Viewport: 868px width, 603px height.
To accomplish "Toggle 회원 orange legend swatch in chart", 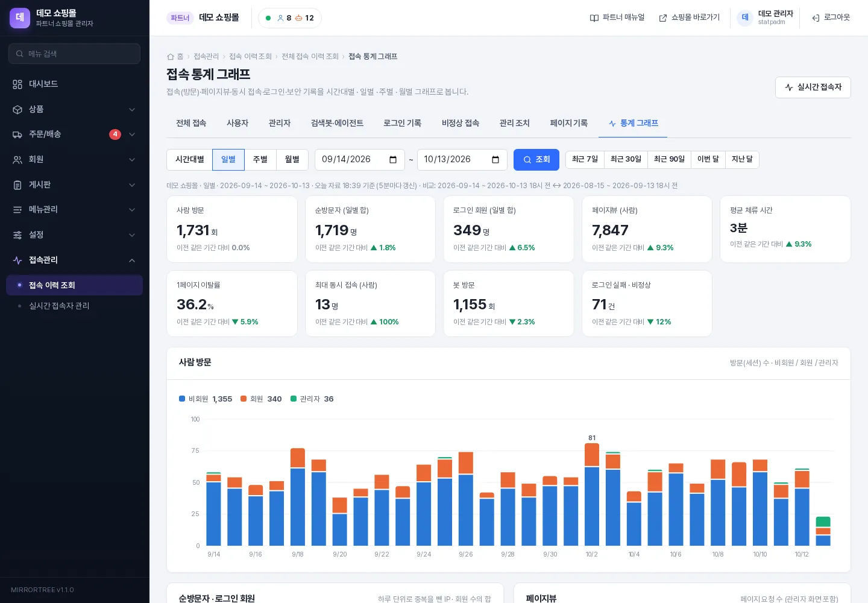I will (x=244, y=399).
